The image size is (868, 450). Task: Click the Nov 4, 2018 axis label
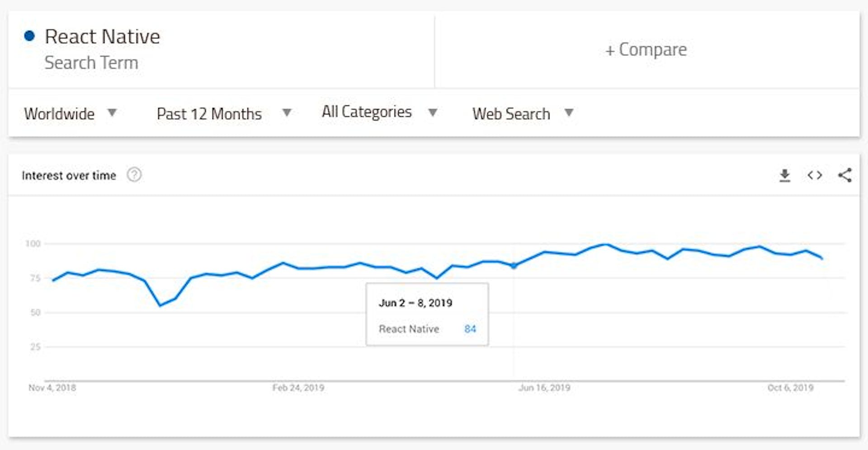click(x=52, y=388)
